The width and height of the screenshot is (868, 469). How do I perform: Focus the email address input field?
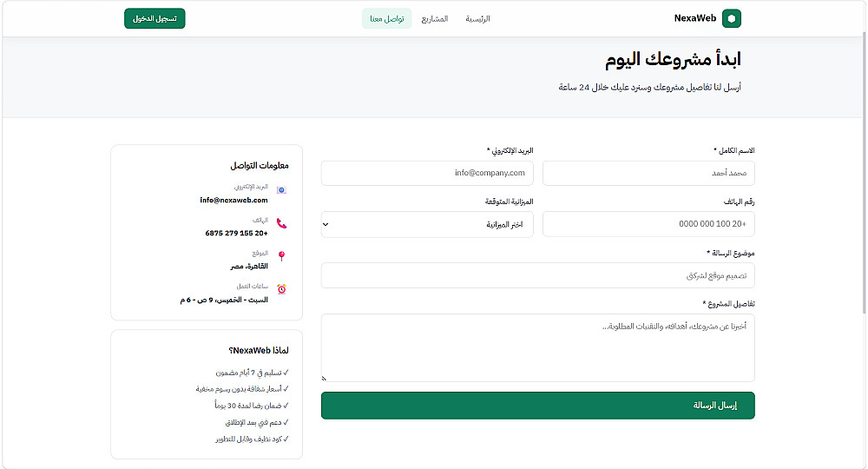(x=427, y=174)
